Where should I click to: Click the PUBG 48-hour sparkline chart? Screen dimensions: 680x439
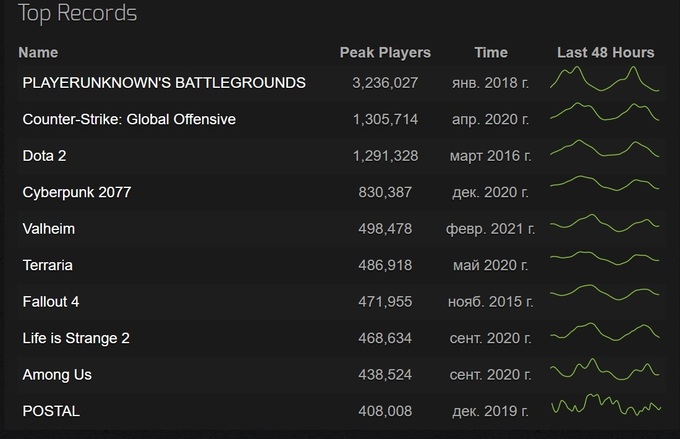[x=605, y=81]
